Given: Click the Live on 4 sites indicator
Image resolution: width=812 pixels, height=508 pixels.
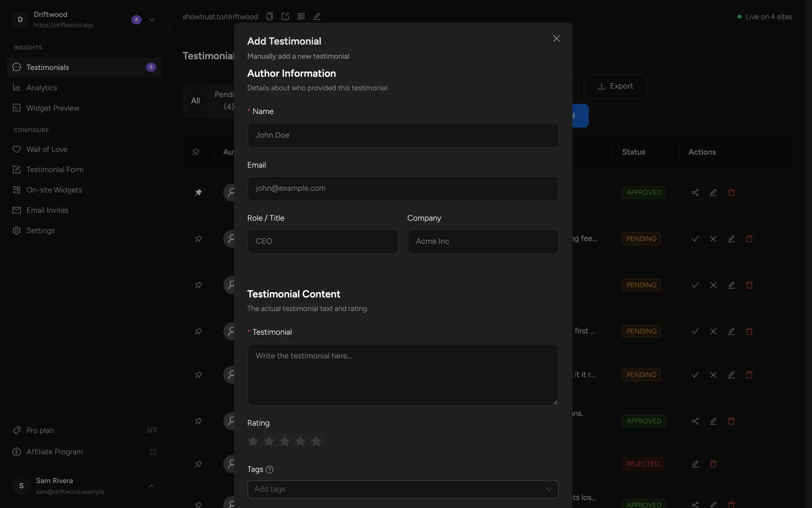Looking at the screenshot, I should 765,17.
